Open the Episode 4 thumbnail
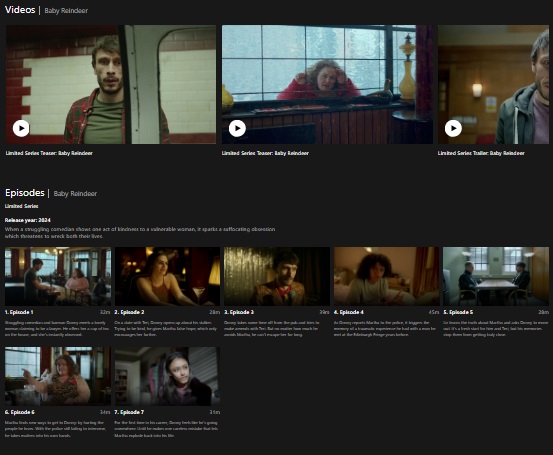Viewport: 553px width, 455px height. pyautogui.click(x=387, y=276)
